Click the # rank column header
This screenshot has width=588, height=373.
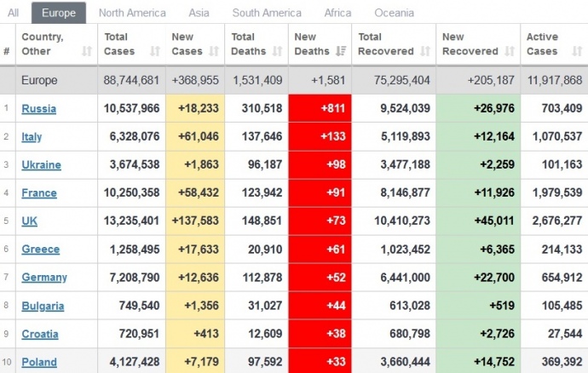click(7, 51)
